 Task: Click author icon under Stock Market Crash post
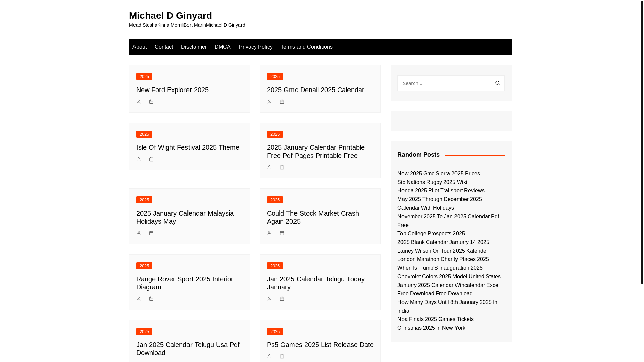click(x=269, y=233)
